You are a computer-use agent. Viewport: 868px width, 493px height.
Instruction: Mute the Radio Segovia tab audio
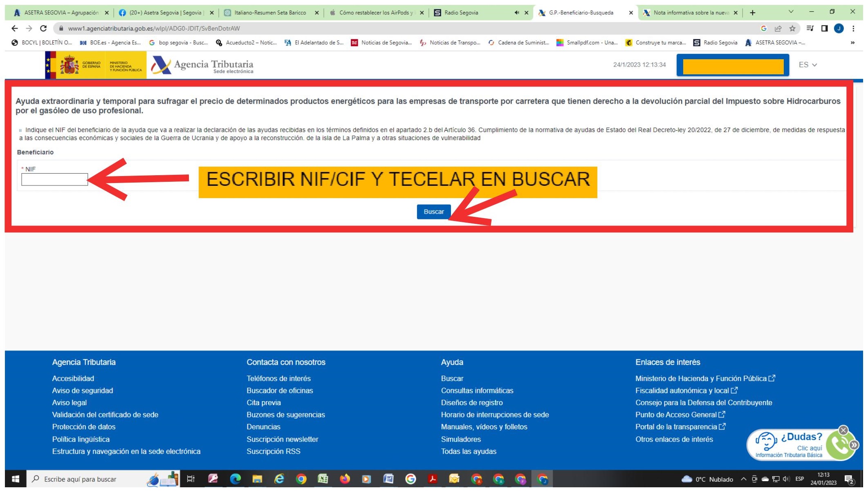coord(516,13)
